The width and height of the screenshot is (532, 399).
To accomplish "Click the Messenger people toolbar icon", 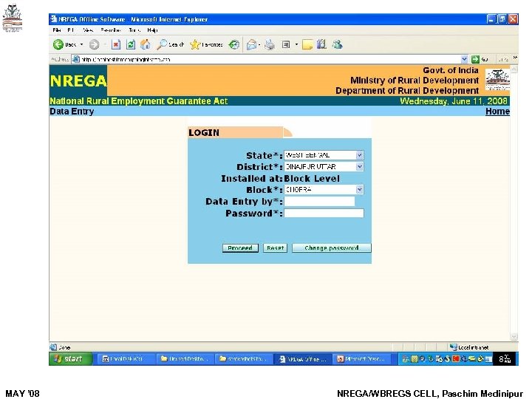I will [x=337, y=44].
